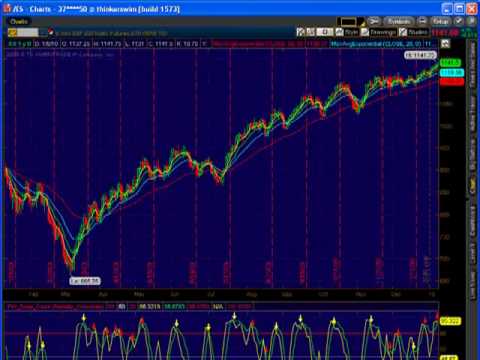Click the Jul label on the time axis
This screenshot has width=480, height=360.
211,294
